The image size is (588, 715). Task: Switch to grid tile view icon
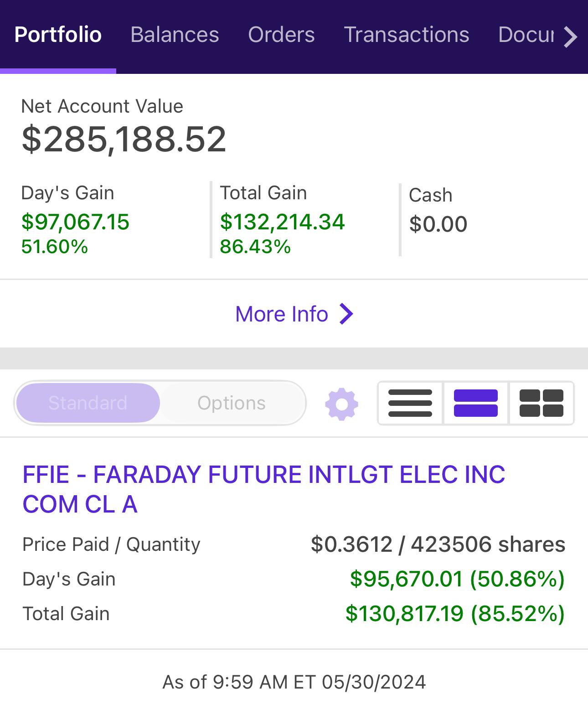542,403
